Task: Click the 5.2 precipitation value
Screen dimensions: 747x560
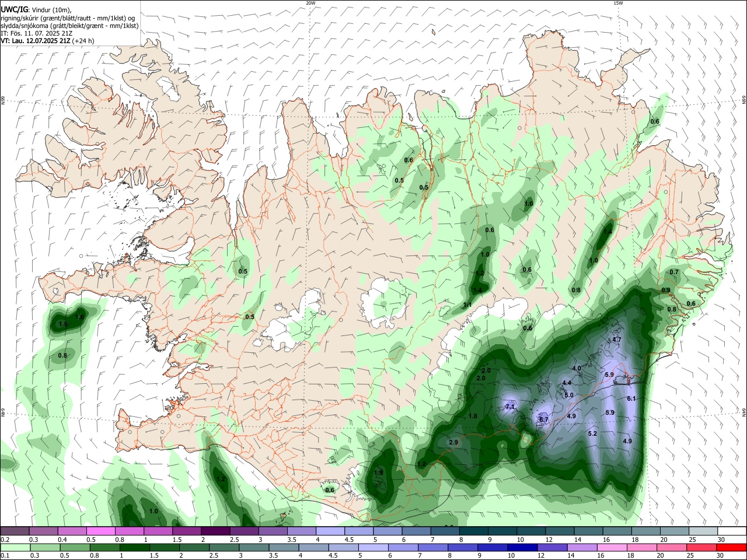Action: pos(592,433)
